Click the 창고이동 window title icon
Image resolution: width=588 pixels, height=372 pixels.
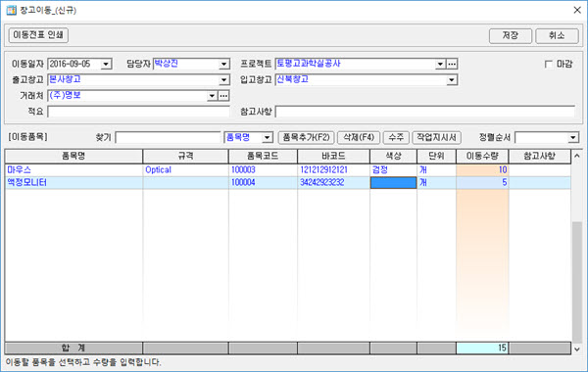pos(11,10)
